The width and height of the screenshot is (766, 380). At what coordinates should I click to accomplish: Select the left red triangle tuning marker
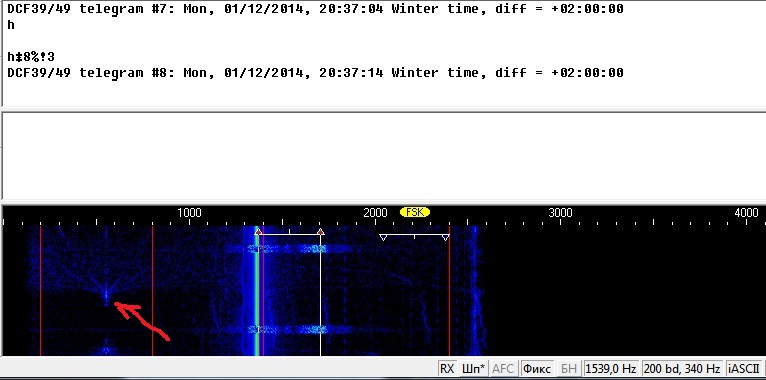click(x=258, y=232)
